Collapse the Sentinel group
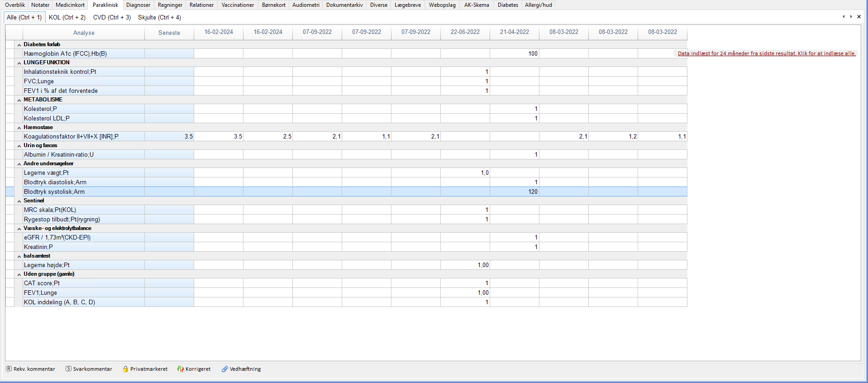This screenshot has height=383, width=868. click(19, 201)
